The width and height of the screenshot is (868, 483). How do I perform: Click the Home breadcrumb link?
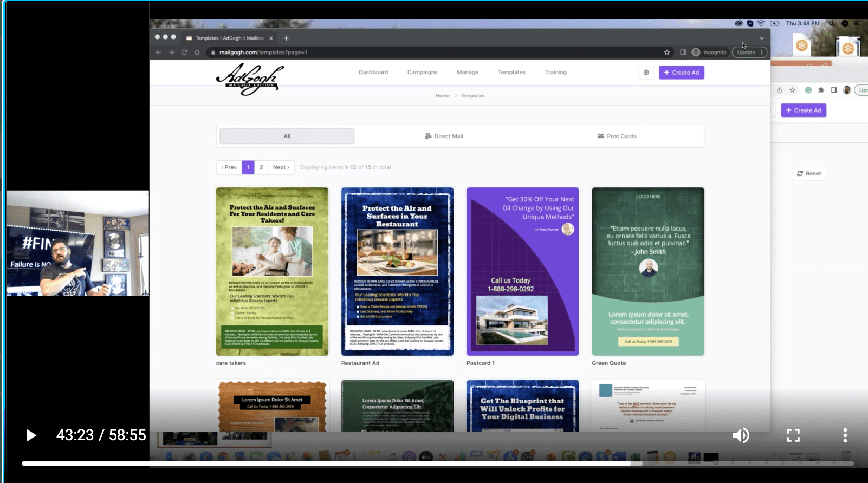pyautogui.click(x=442, y=96)
